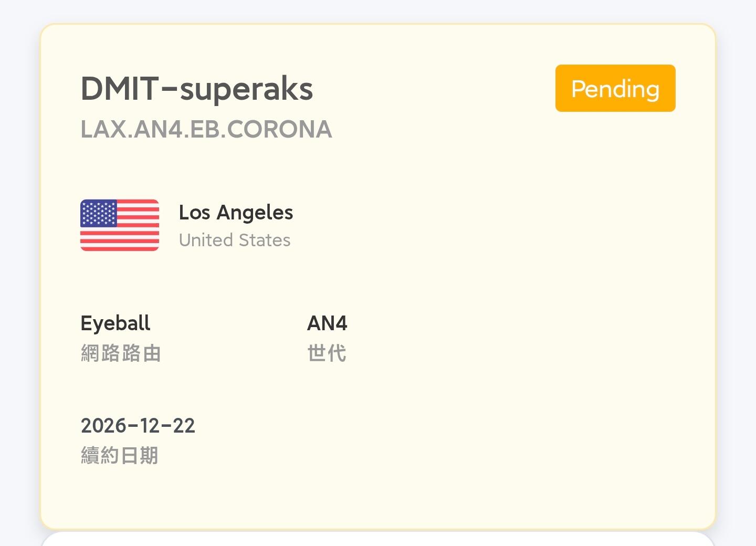This screenshot has width=756, height=546.
Task: Click the blue star canton of flag
Action: (x=98, y=213)
